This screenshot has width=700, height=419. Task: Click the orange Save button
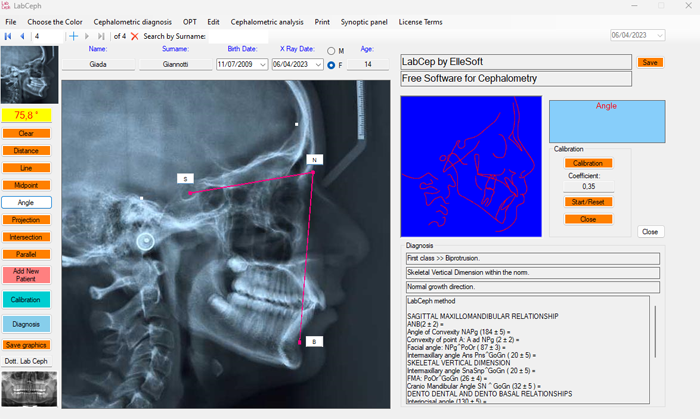pyautogui.click(x=650, y=62)
